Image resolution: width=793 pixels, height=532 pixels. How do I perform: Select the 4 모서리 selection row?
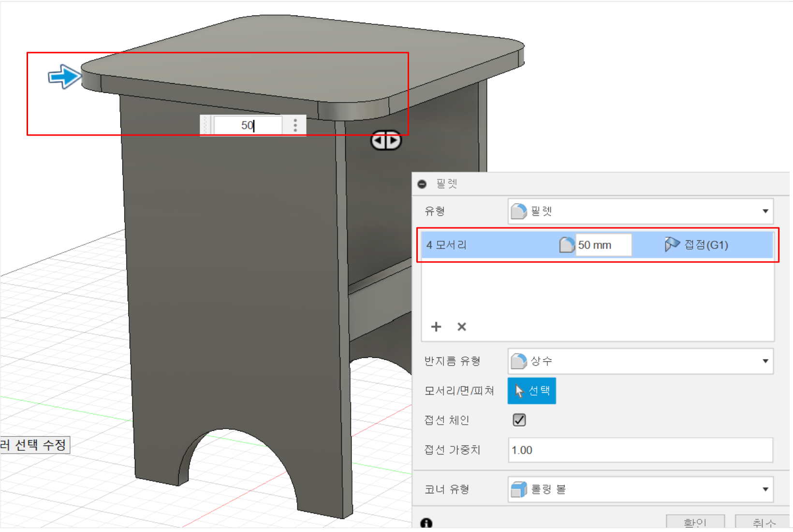coord(597,245)
